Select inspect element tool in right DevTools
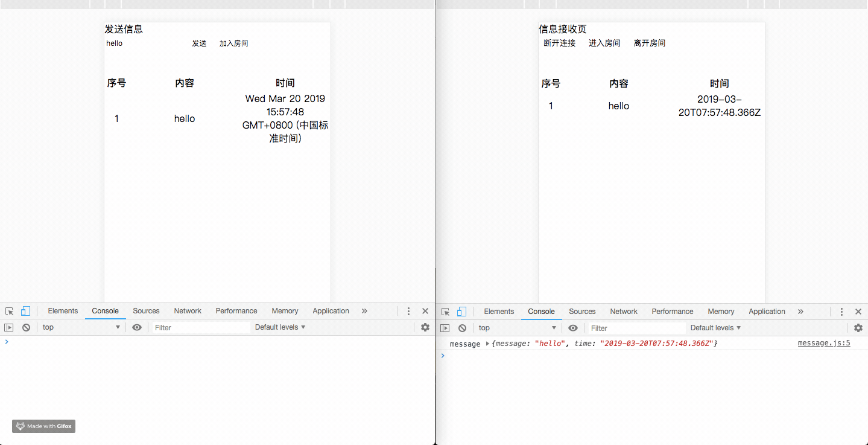This screenshot has height=445, width=868. click(445, 312)
